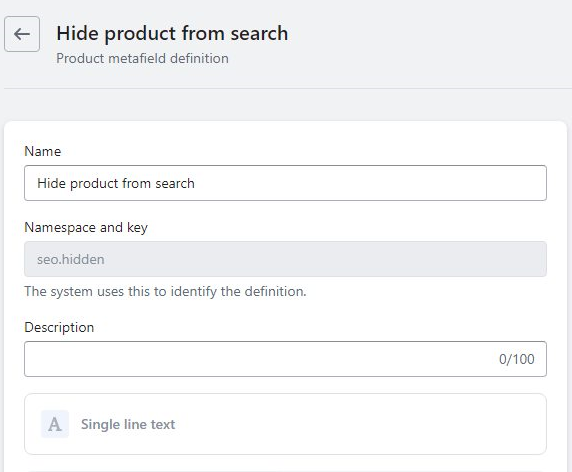Click the 'A' text type icon
This screenshot has width=572, height=472.
click(x=55, y=424)
